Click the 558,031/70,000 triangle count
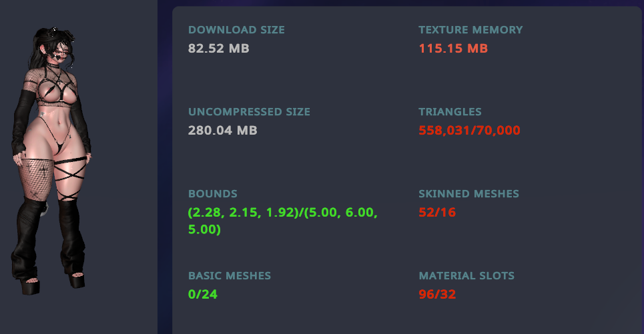The width and height of the screenshot is (644, 334). [x=469, y=131]
